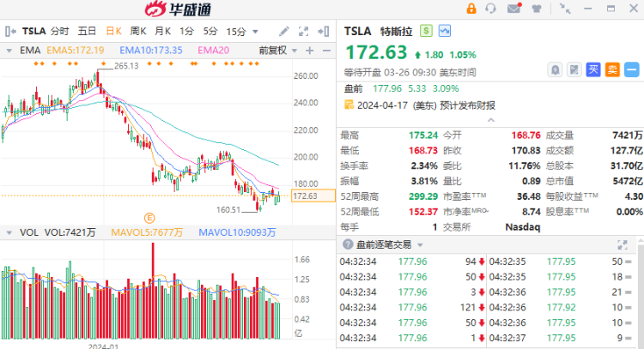Expand the pre-market trades panel icon
Viewport: 644px width, 349px height.
(x=623, y=245)
